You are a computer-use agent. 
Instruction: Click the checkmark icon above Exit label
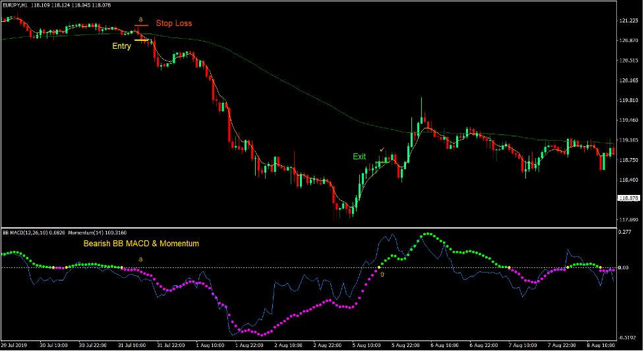click(x=382, y=149)
